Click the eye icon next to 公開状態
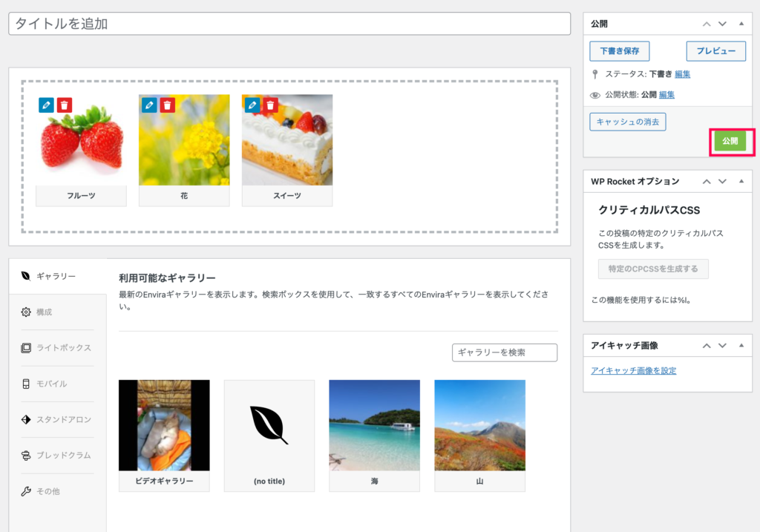This screenshot has height=532, width=760. (595, 95)
